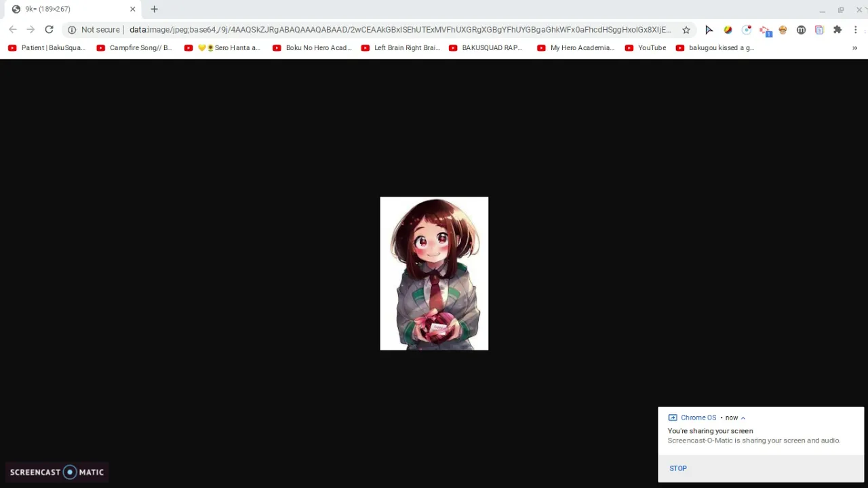Open Left Brain Right Brai... bookmark
The height and width of the screenshot is (488, 868).
point(401,48)
